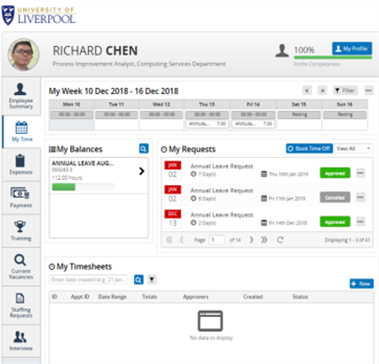Go to next page of requests
The height and width of the screenshot is (364, 379).
point(252,240)
